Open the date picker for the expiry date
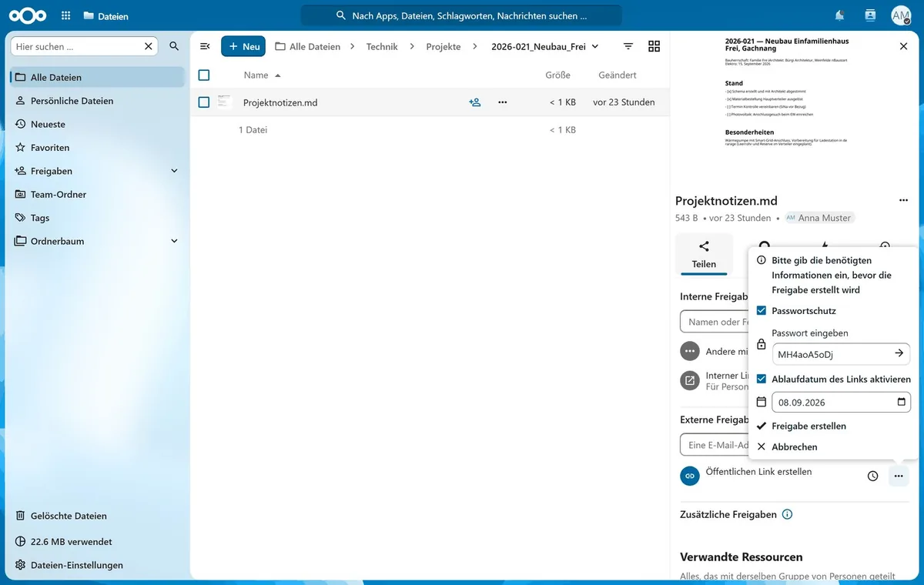Screen dimensions: 924x585 pyautogui.click(x=902, y=402)
